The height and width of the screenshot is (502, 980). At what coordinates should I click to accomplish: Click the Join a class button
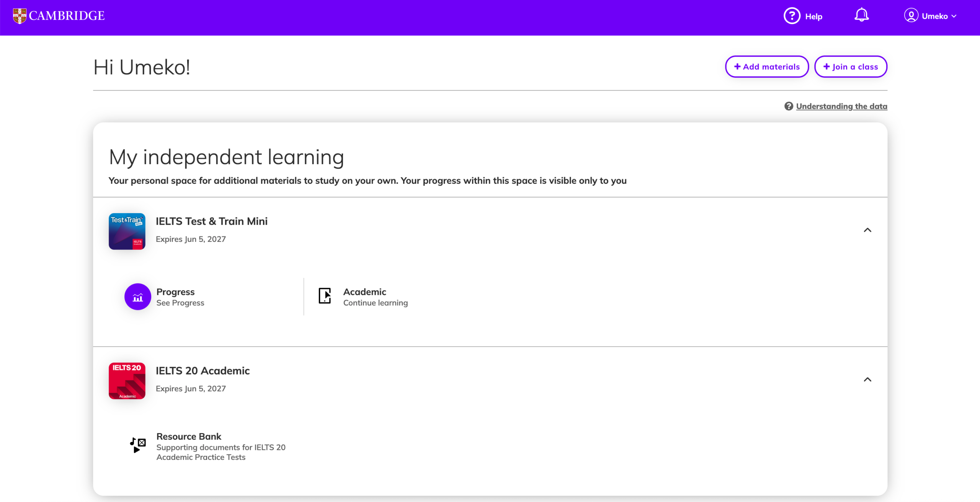click(x=850, y=67)
